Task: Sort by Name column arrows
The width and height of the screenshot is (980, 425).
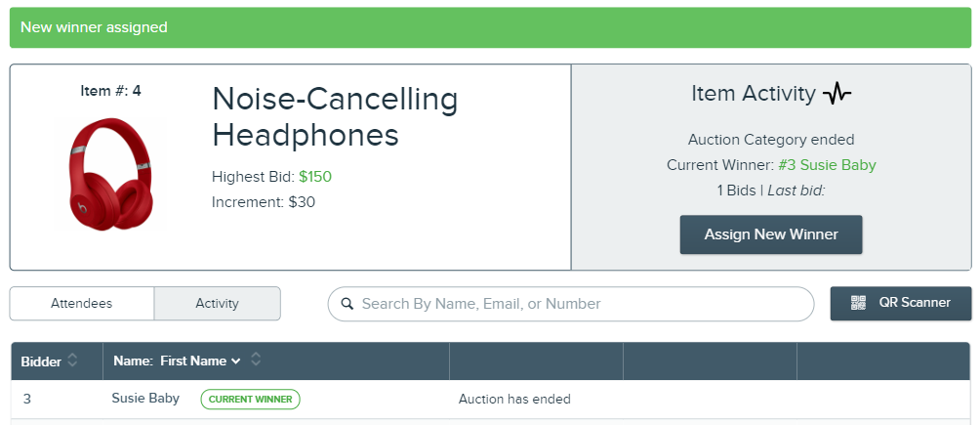Action: point(256,360)
